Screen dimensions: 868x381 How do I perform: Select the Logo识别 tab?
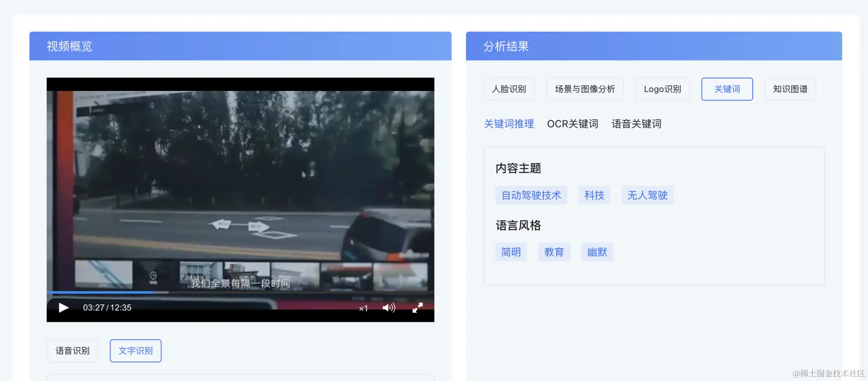662,89
